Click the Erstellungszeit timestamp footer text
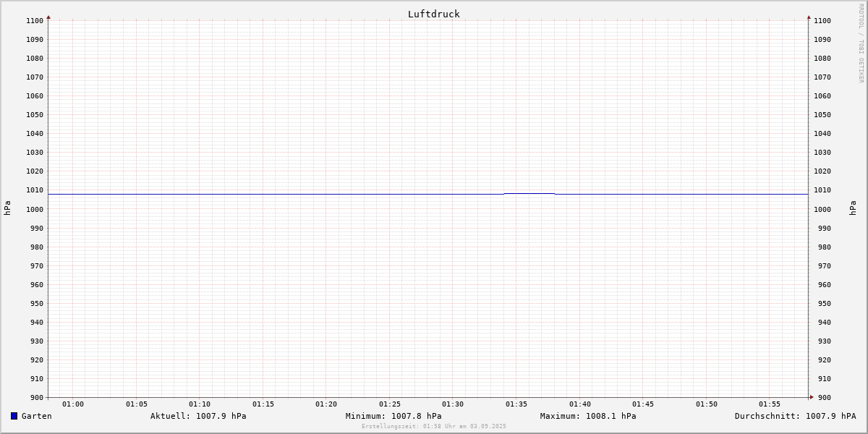 tap(434, 427)
